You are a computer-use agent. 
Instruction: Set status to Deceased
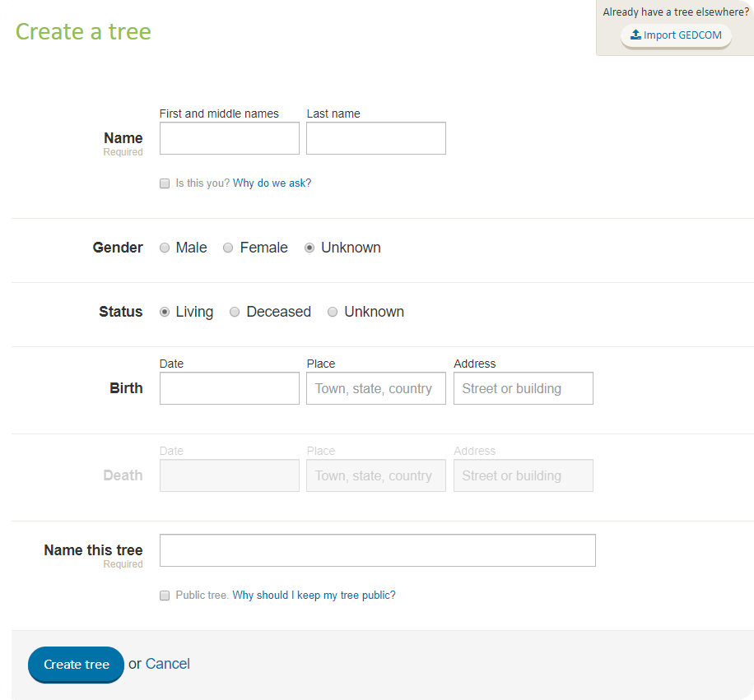pyautogui.click(x=235, y=312)
